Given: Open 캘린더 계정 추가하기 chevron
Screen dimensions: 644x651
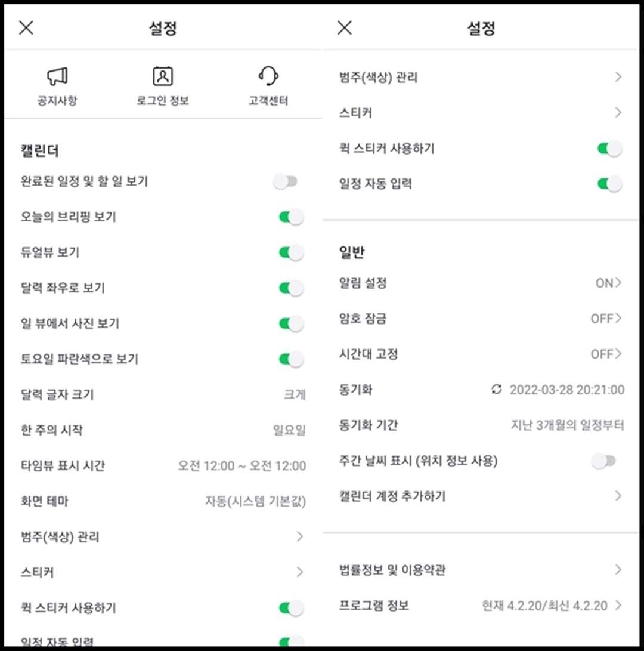Looking at the screenshot, I should click(618, 496).
